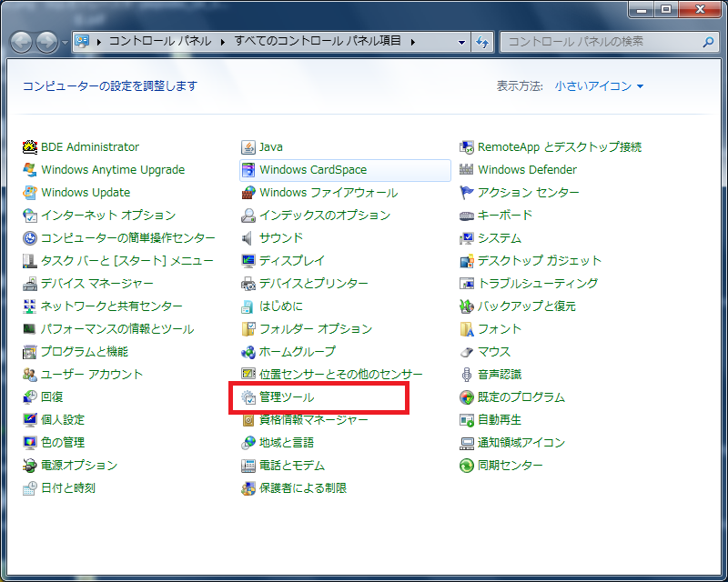The height and width of the screenshot is (582, 728).
Task: Open 自動再生 link
Action: 500,420
